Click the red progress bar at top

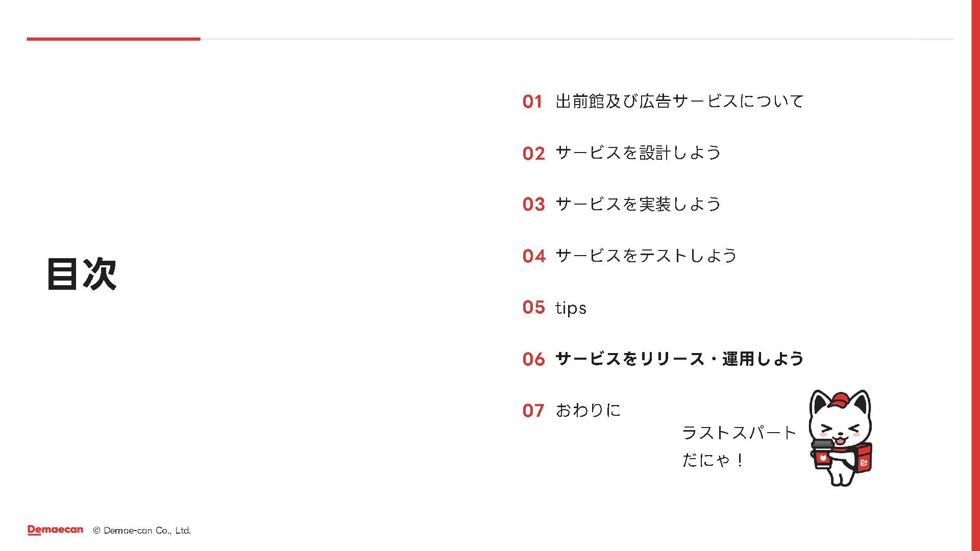pos(113,39)
